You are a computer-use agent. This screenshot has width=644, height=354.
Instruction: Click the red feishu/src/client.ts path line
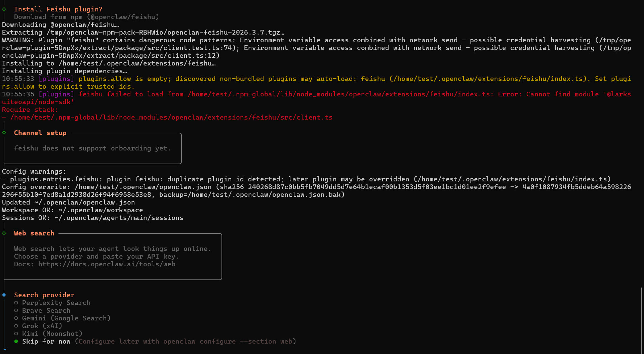tap(167, 117)
